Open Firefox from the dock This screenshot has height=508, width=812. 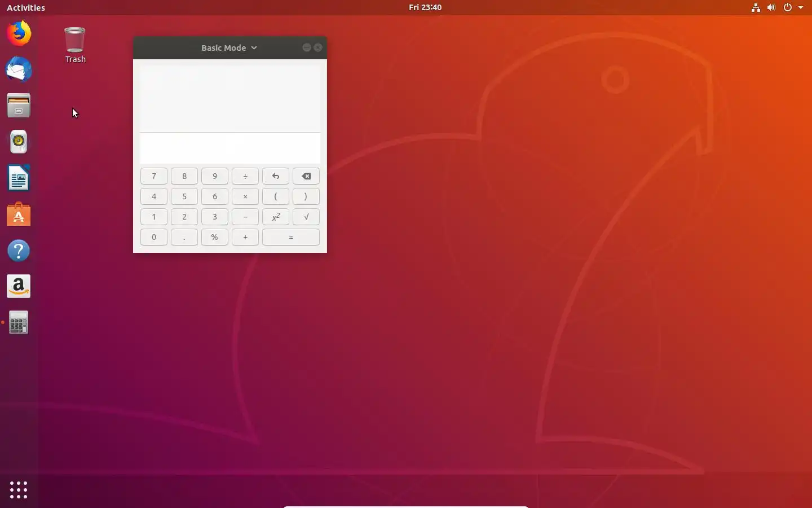19,33
